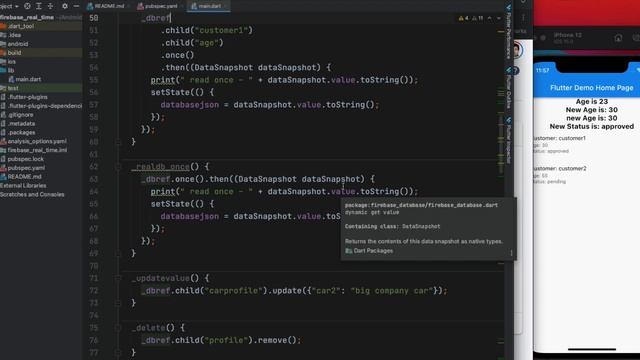Select the .packages file
640x360 pixels.
tap(21, 132)
